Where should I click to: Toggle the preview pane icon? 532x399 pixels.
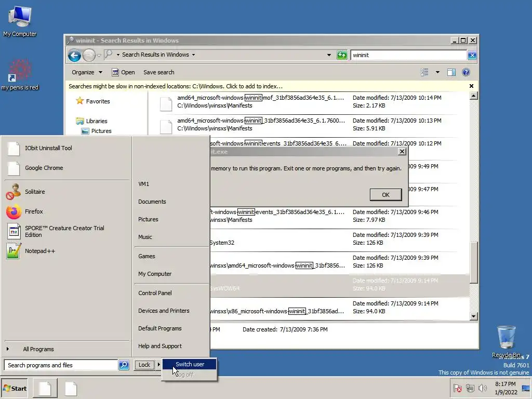[x=451, y=72]
